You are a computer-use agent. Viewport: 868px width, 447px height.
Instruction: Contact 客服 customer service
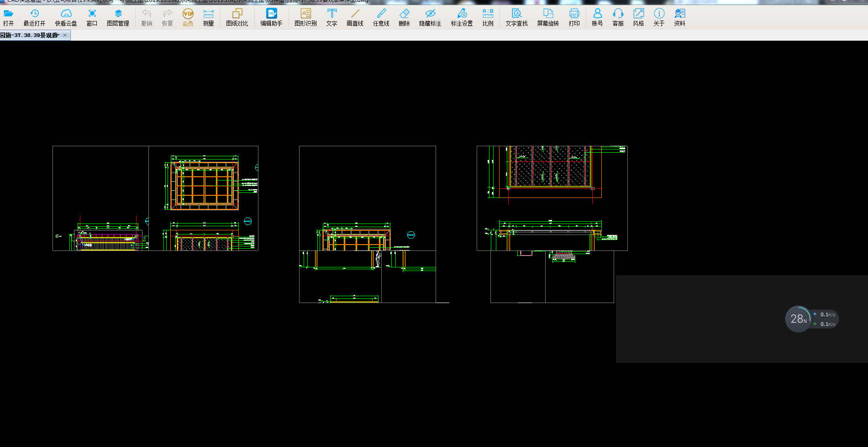[618, 17]
